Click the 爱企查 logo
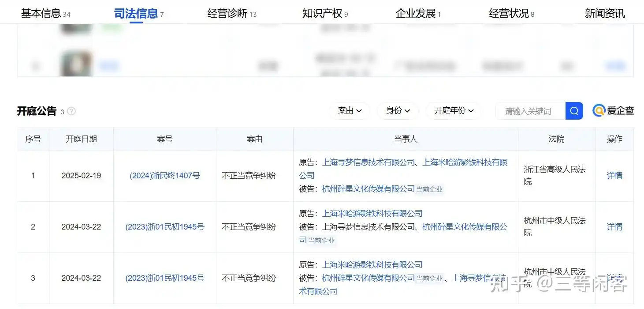The image size is (644, 309). [613, 111]
